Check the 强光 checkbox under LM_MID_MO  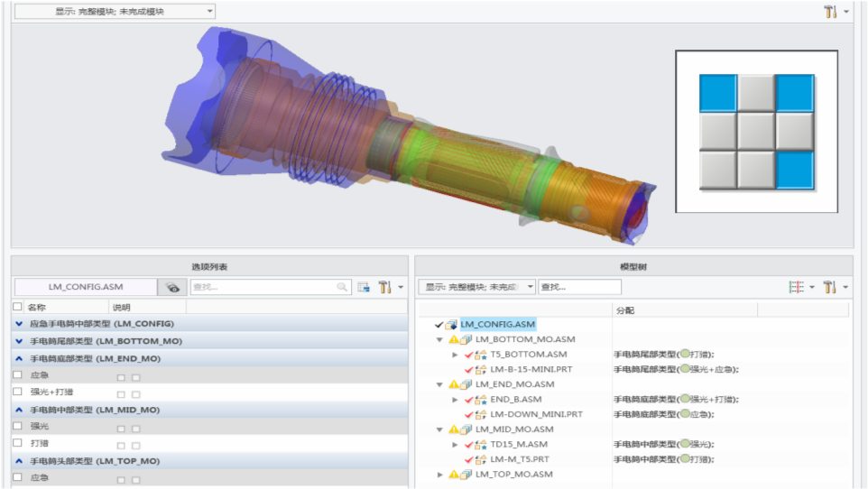pyautogui.click(x=18, y=426)
